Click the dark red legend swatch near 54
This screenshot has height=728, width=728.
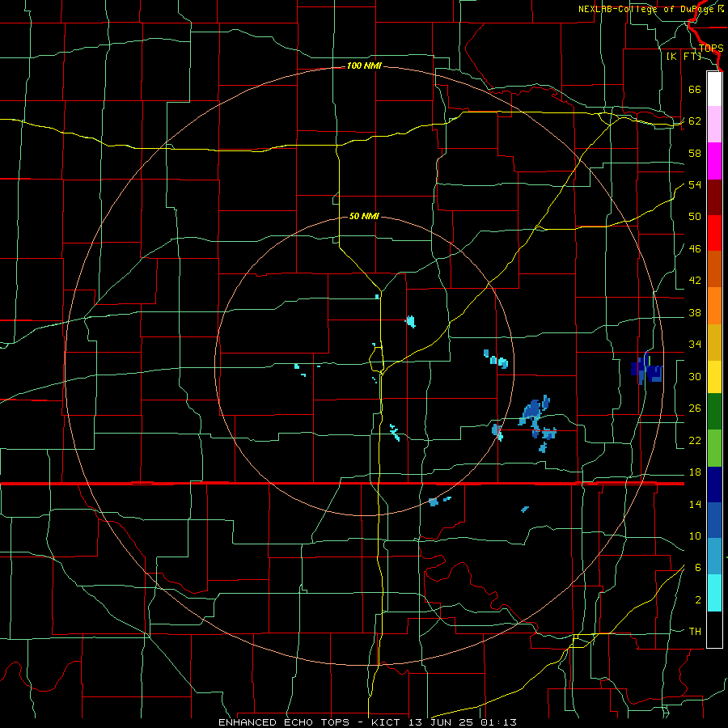click(714, 197)
